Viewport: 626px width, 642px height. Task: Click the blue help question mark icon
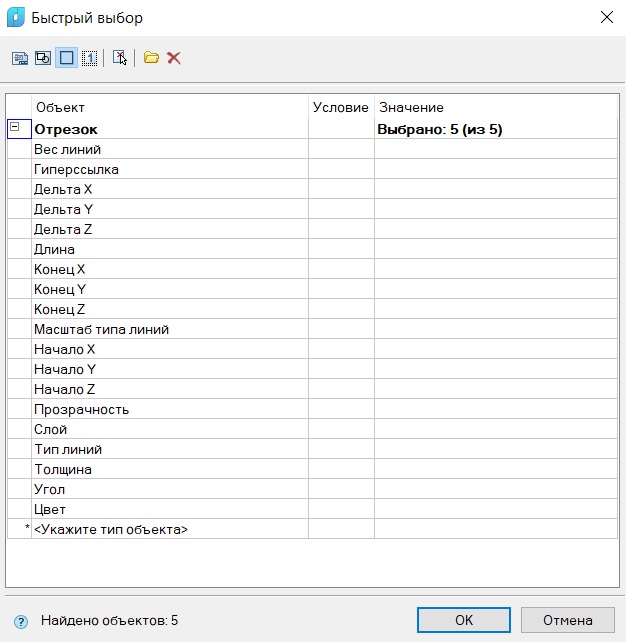click(20, 621)
